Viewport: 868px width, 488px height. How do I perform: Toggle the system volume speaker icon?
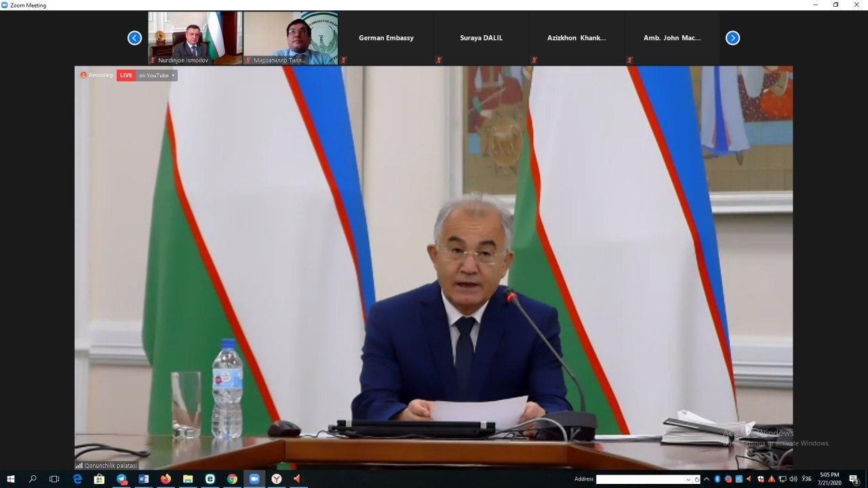pos(793,479)
